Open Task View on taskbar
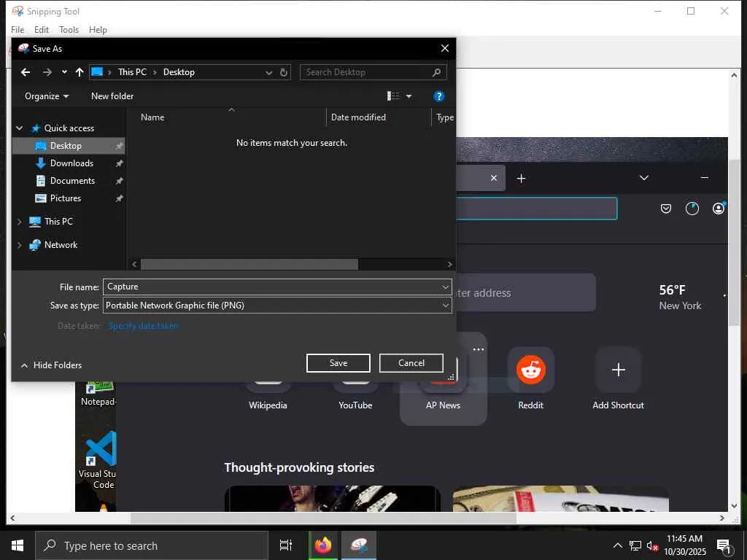Image resolution: width=747 pixels, height=560 pixels. (286, 545)
